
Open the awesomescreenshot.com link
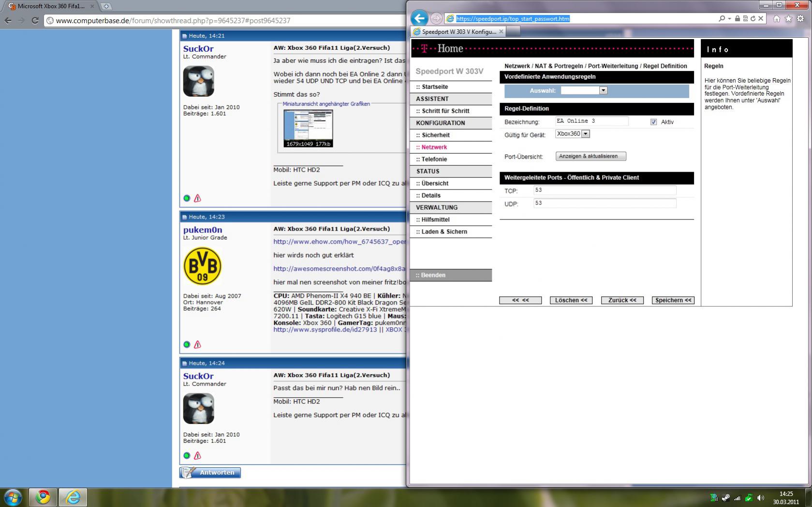click(x=340, y=269)
